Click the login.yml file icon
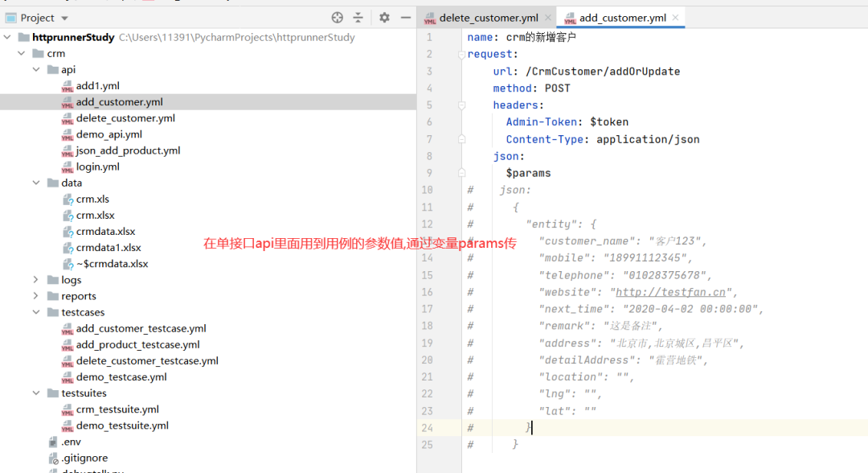Screen dimensions: 868x473 68,167
